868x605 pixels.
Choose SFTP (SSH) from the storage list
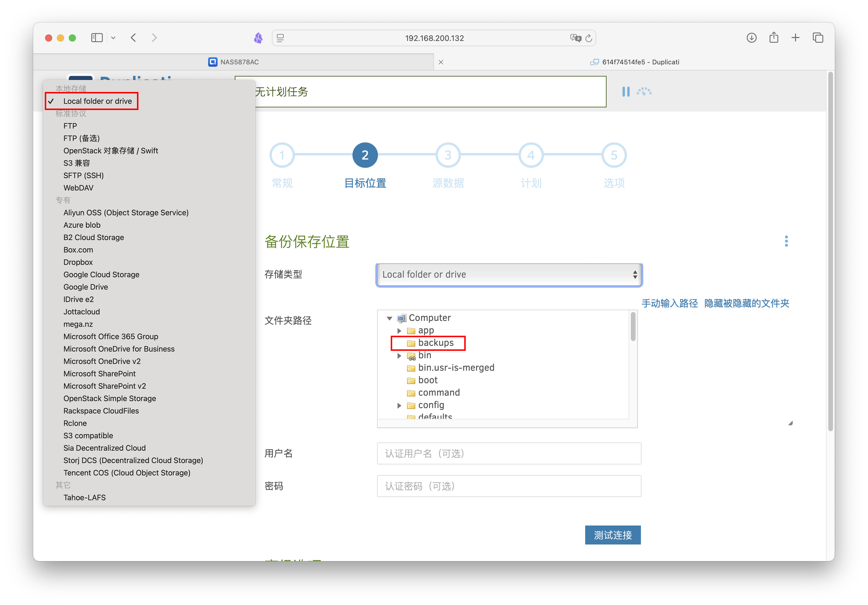84,176
